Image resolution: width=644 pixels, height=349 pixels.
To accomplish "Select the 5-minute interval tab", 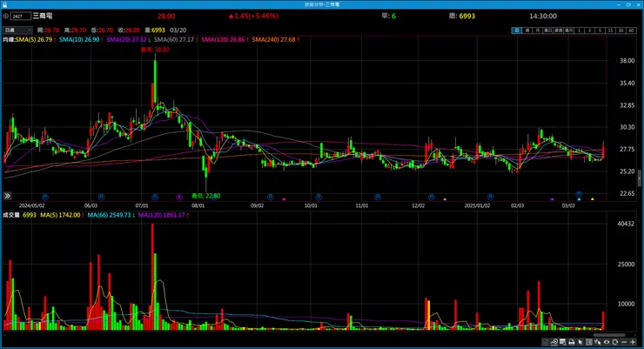I will click(x=600, y=30).
